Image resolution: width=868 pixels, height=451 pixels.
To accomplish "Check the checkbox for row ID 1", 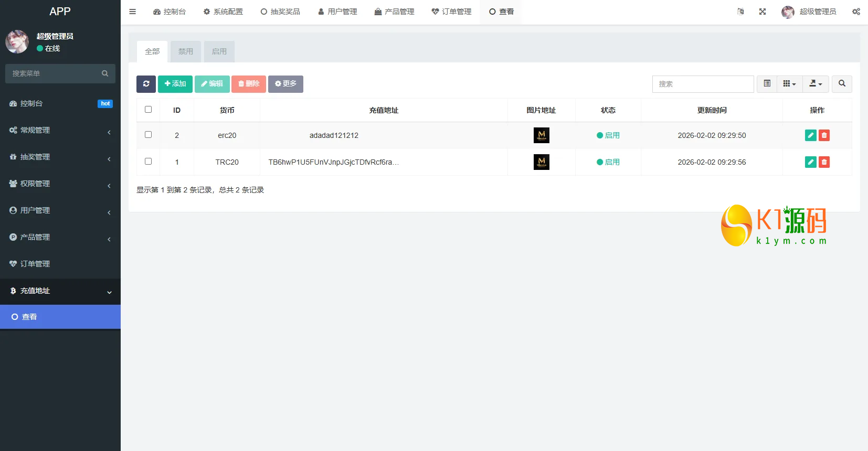I will tap(148, 162).
